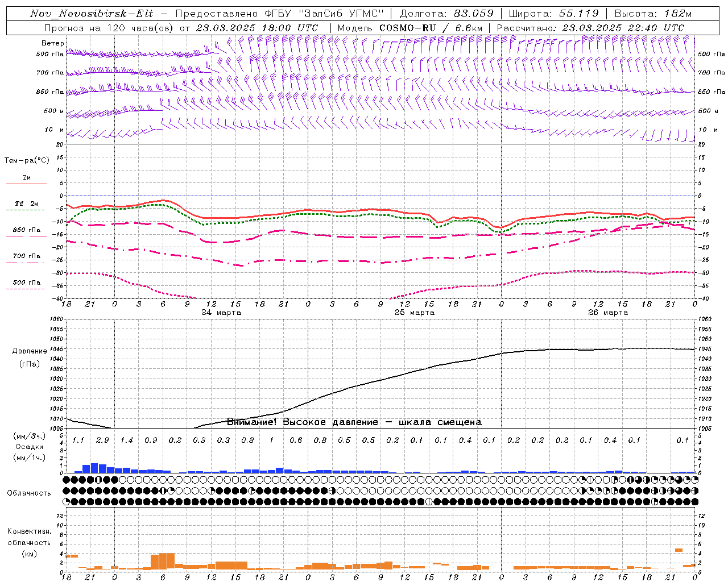Click the date label 25 марта
The width and height of the screenshot is (728, 582).
(415, 313)
